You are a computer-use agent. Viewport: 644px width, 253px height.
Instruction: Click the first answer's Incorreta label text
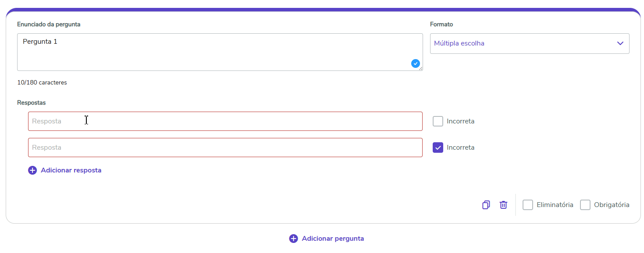coord(460,121)
